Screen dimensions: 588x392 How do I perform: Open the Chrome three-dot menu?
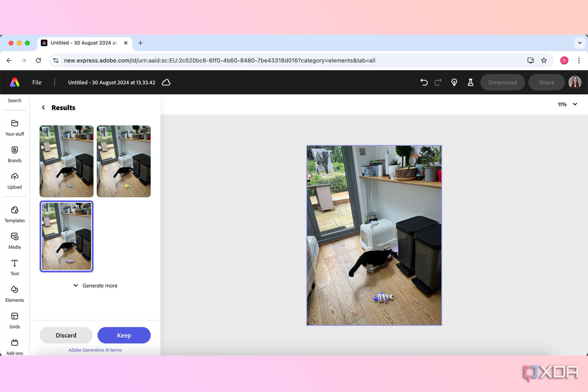[579, 60]
